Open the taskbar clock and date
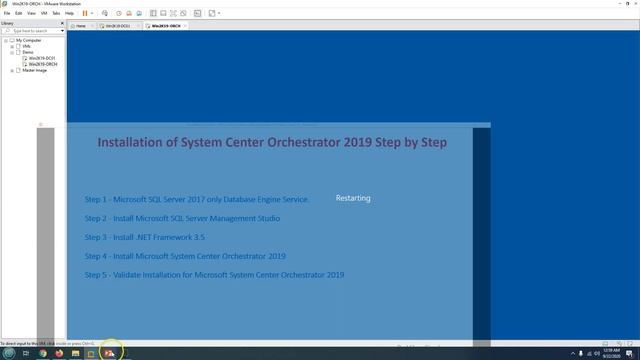This screenshot has width=640, height=360. pos(611,353)
